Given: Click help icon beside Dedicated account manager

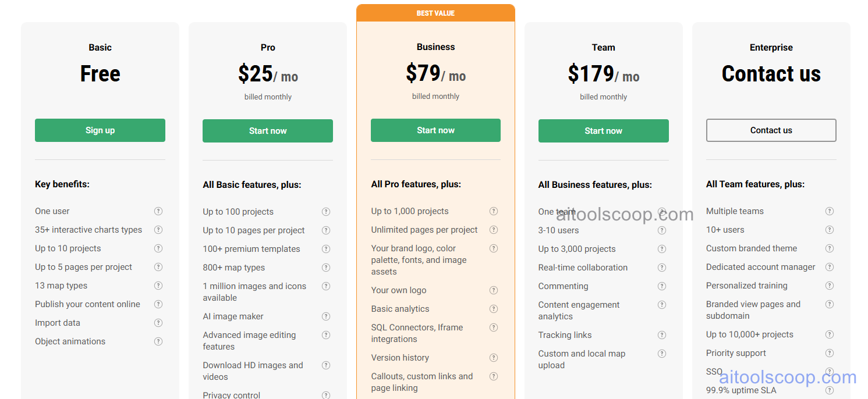Looking at the screenshot, I should (830, 267).
